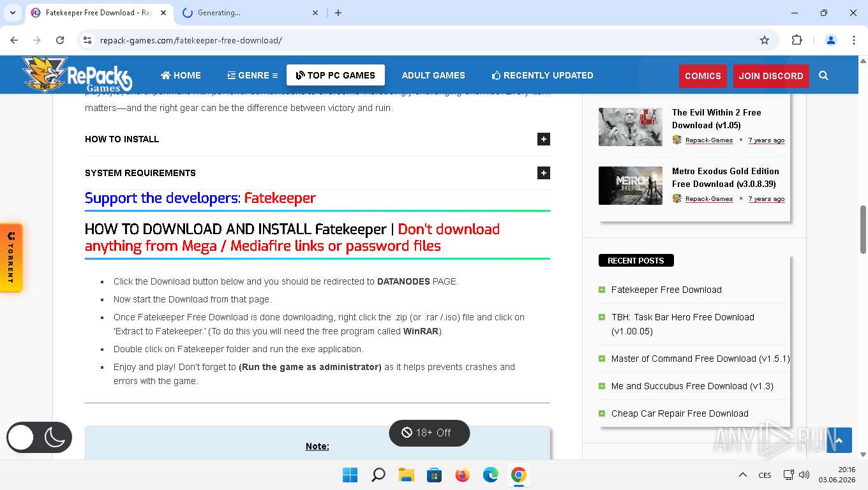868x490 pixels.
Task: Click Repack-Games author under Evil Within 2
Action: [x=708, y=140]
